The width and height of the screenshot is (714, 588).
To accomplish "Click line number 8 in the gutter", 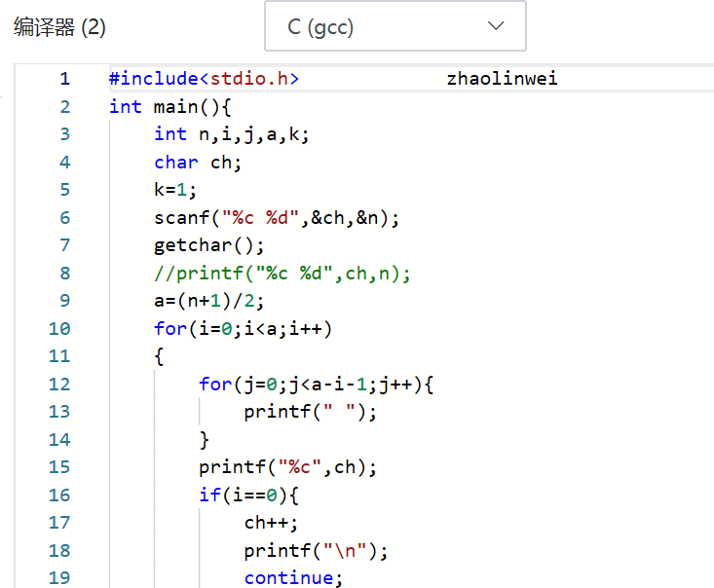I will pyautogui.click(x=64, y=274).
